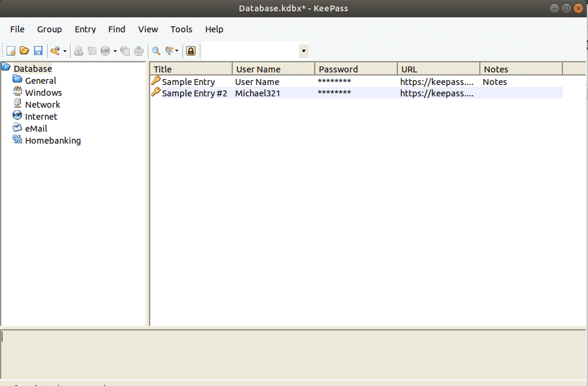This screenshot has height=386, width=588.
Task: Open the Add Entry dropdown arrow
Action: tap(63, 51)
